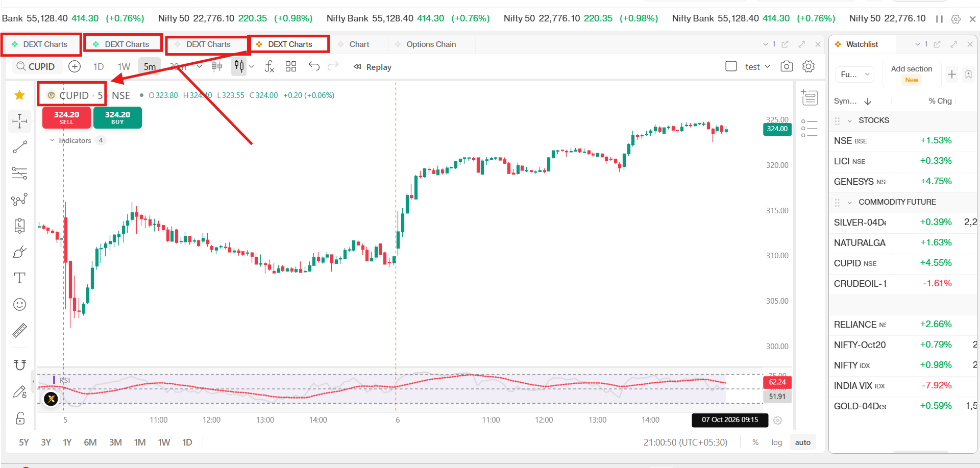Viewport: 980px width, 468px height.
Task: Select the Text annotation tool
Action: pos(19,278)
